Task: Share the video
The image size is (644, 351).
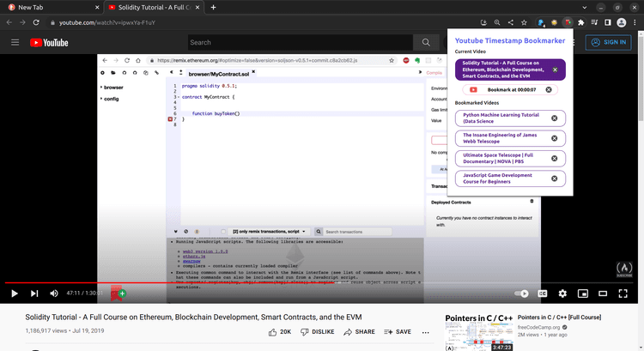Action: [360, 332]
